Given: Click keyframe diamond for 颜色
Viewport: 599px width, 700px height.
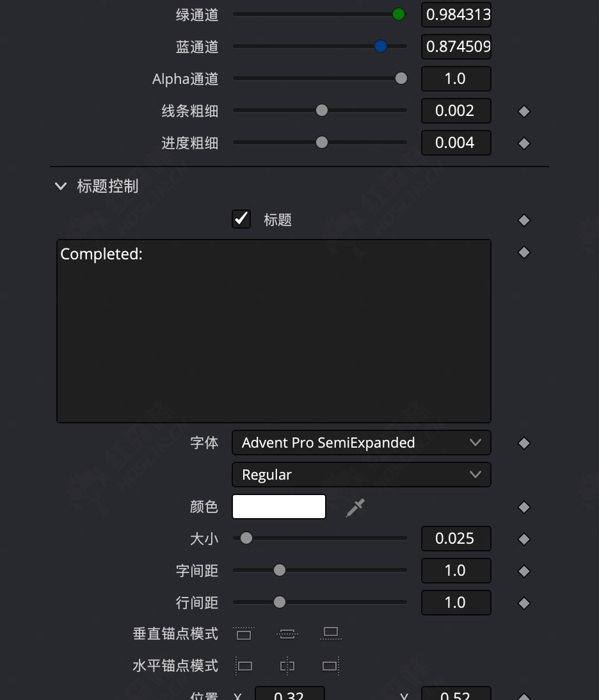Looking at the screenshot, I should [524, 507].
